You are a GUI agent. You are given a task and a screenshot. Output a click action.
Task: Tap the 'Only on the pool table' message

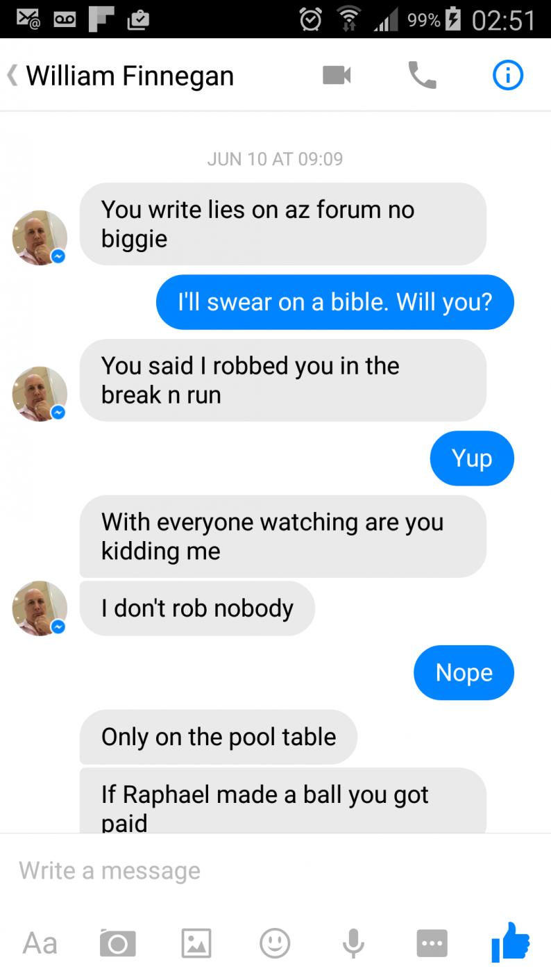coord(219,737)
